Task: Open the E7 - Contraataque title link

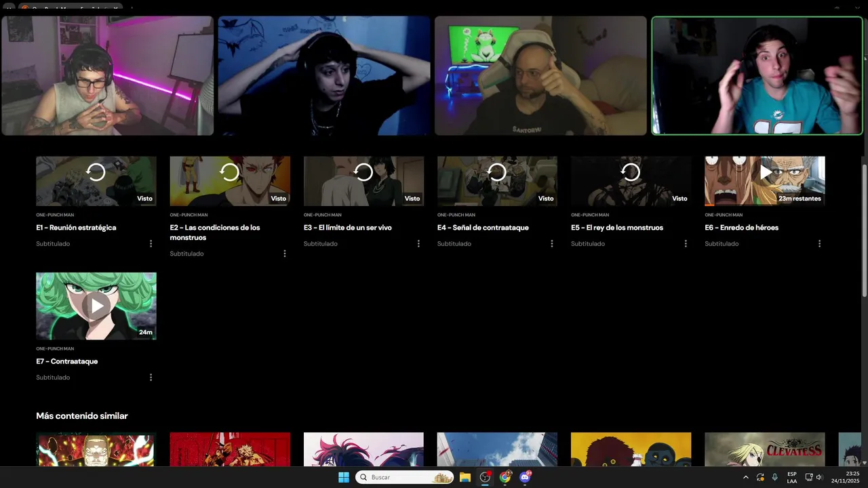Action: coord(66,361)
